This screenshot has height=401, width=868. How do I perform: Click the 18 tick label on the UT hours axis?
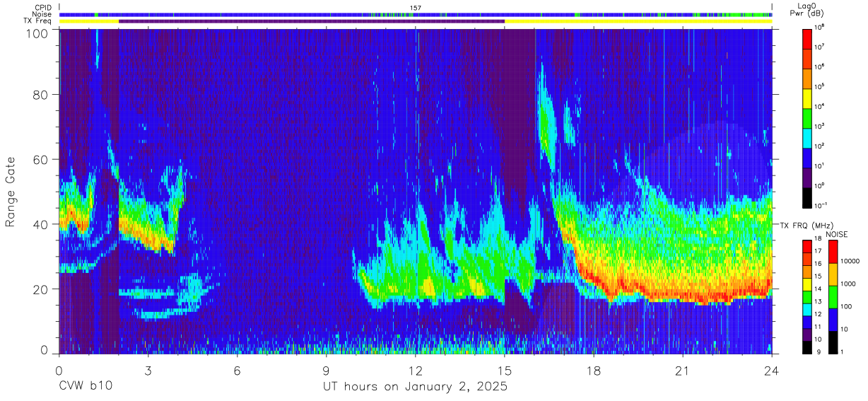(594, 371)
